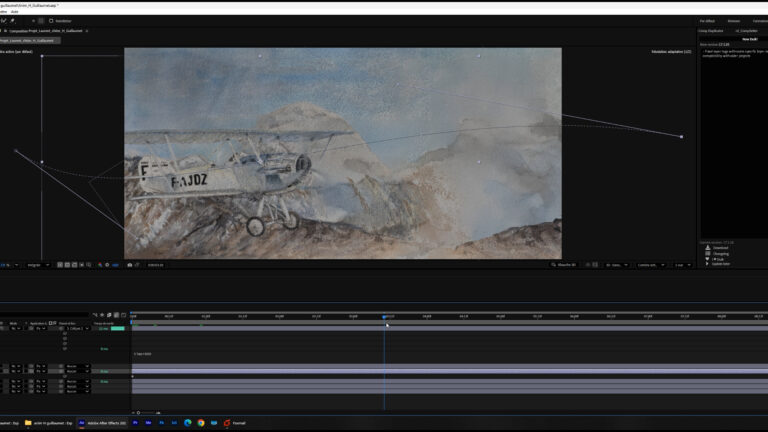Click the show snapshot icon
This screenshot has height=432, width=768.
coord(137,265)
